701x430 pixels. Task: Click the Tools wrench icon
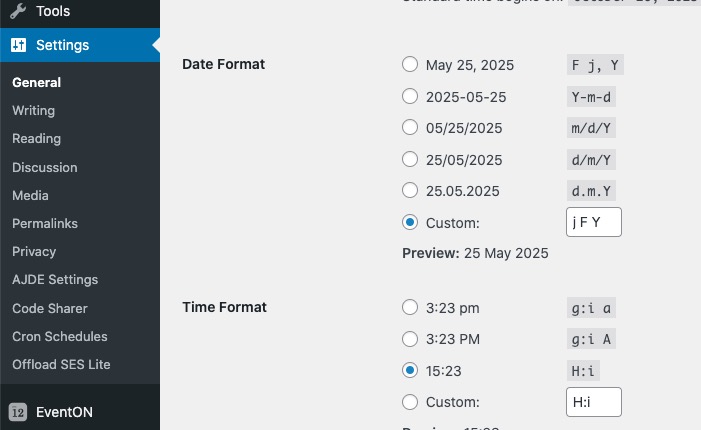[x=18, y=11]
